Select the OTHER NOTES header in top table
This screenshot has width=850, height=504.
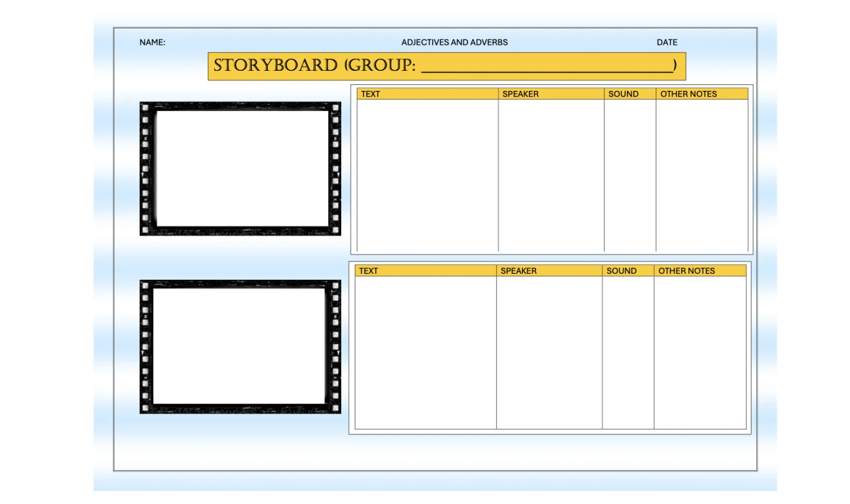(x=688, y=94)
